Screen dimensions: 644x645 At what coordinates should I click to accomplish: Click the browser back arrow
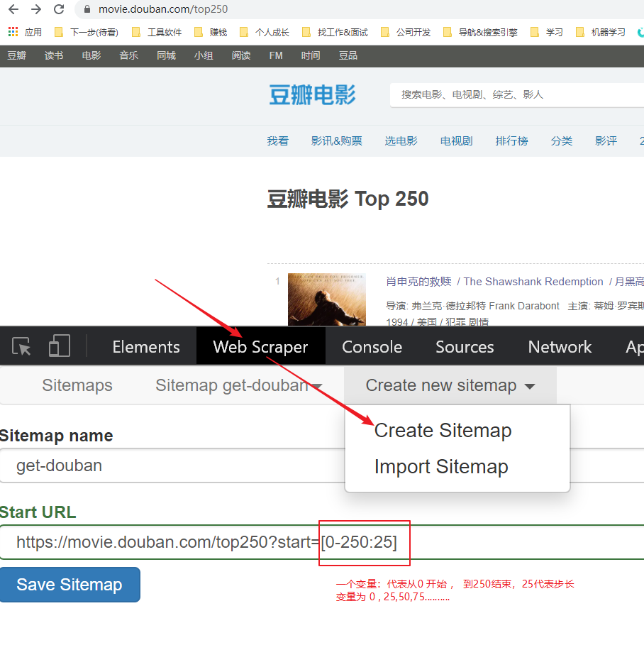[x=13, y=9]
